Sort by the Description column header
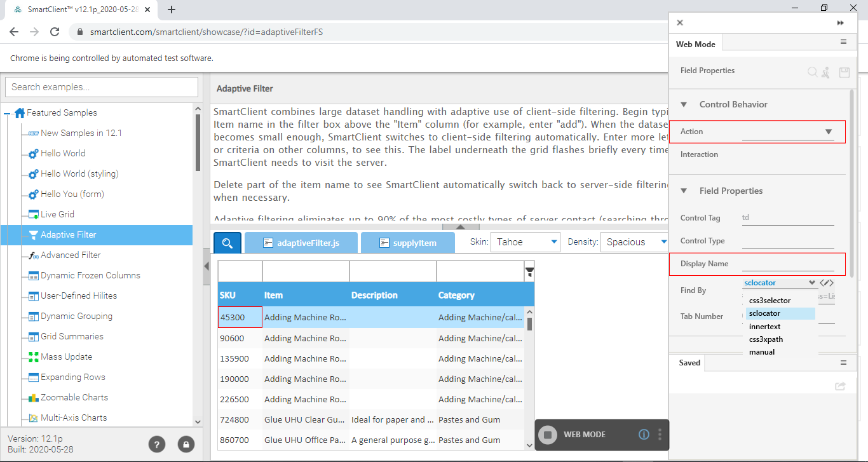Image resolution: width=868 pixels, height=462 pixels. (x=393, y=295)
